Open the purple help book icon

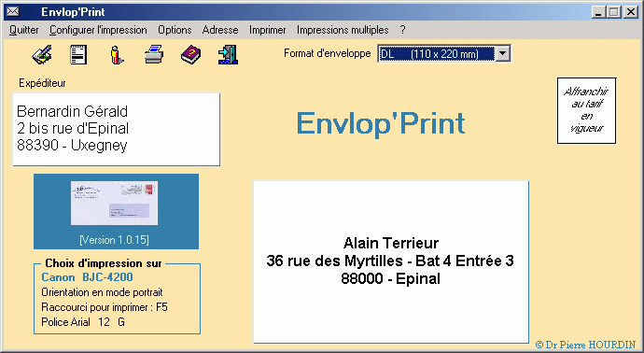(x=191, y=55)
